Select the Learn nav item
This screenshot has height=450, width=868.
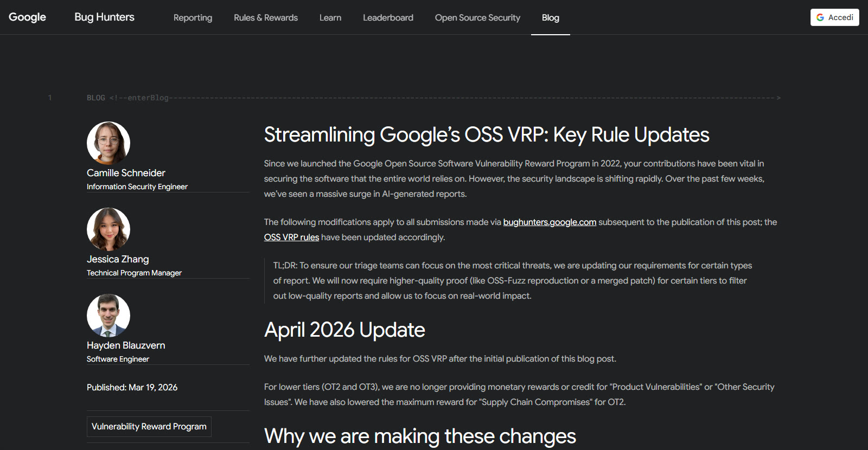point(330,18)
